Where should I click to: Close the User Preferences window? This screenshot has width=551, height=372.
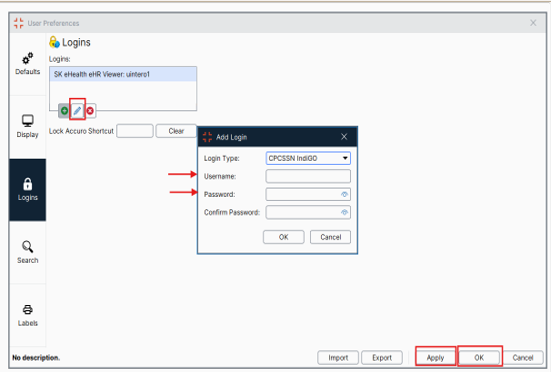(533, 23)
